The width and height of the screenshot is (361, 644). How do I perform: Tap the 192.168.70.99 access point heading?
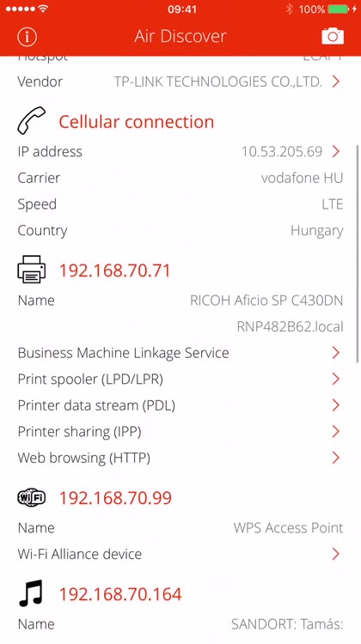pos(115,498)
